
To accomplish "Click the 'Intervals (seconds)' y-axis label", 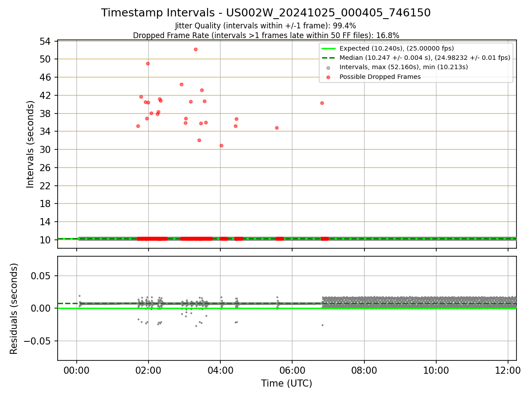I will coord(30,144).
